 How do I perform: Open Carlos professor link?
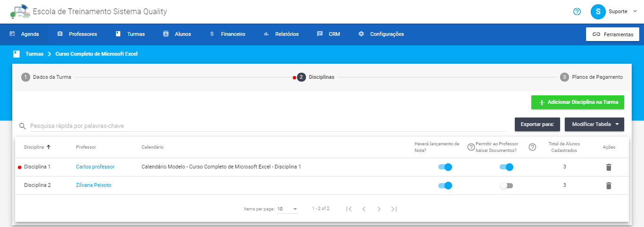tap(95, 167)
